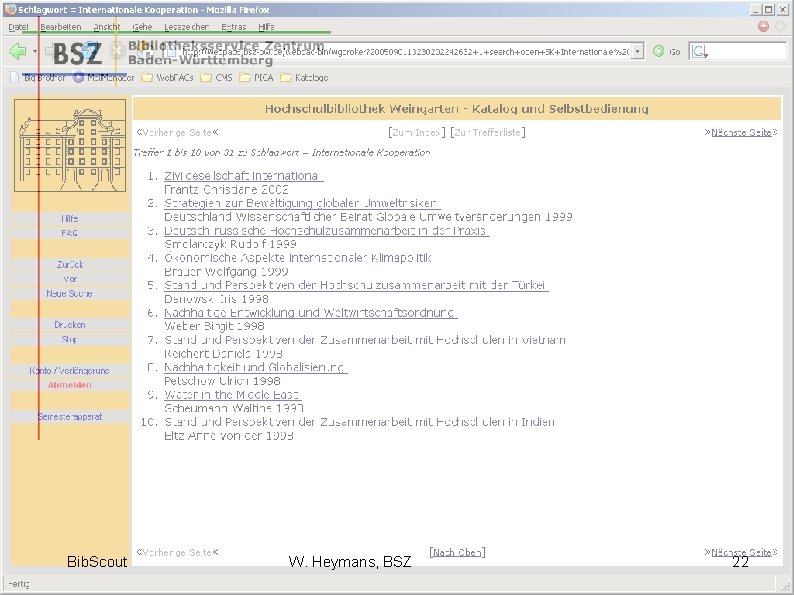
Task: Open the Extras menu
Action: pos(233,27)
